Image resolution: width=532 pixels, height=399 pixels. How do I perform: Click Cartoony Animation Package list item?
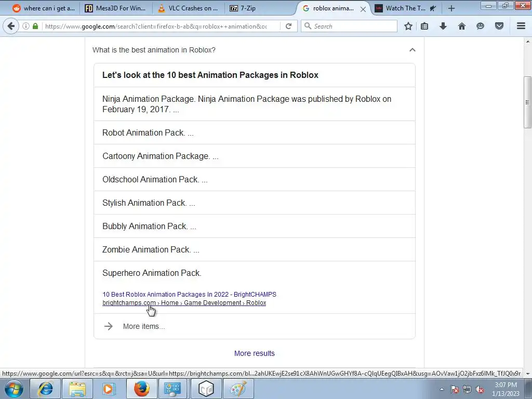[255, 156]
